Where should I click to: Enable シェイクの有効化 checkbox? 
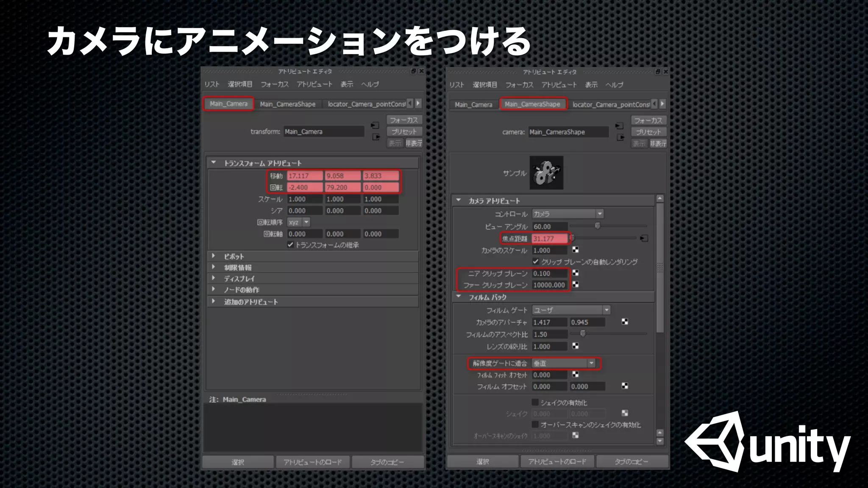coord(535,402)
